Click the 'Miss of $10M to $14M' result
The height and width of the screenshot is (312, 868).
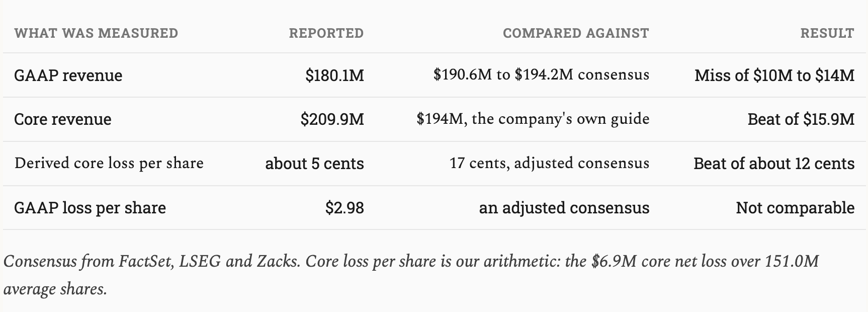(x=774, y=75)
